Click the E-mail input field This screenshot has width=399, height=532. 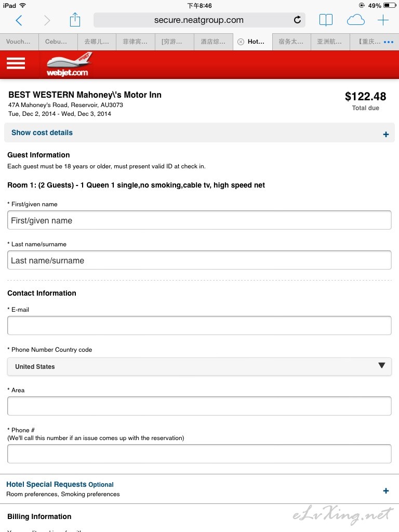[x=199, y=325]
